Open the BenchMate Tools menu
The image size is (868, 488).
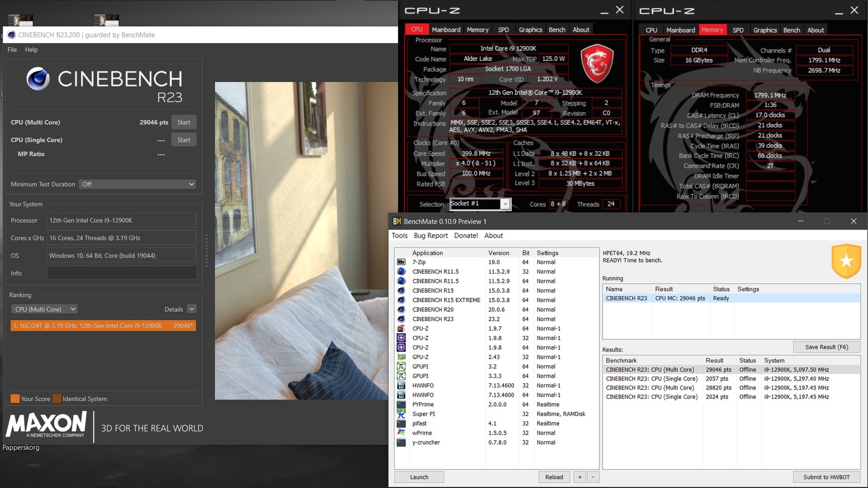click(x=399, y=235)
